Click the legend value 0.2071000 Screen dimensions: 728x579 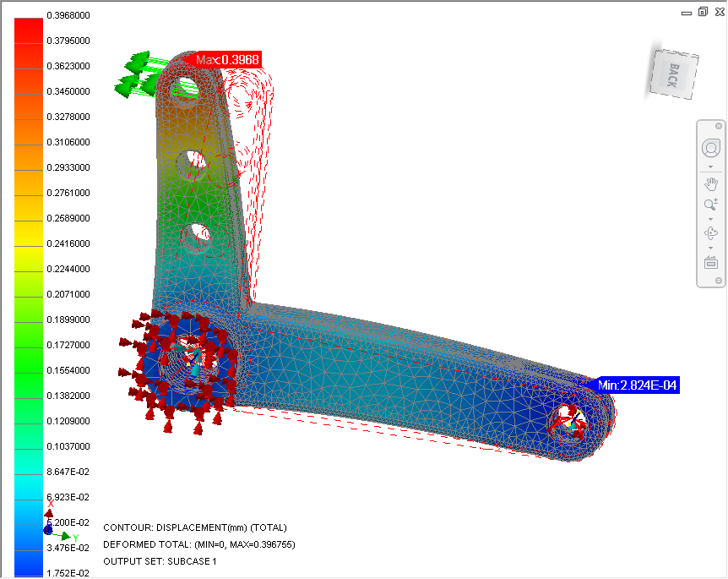(68, 295)
